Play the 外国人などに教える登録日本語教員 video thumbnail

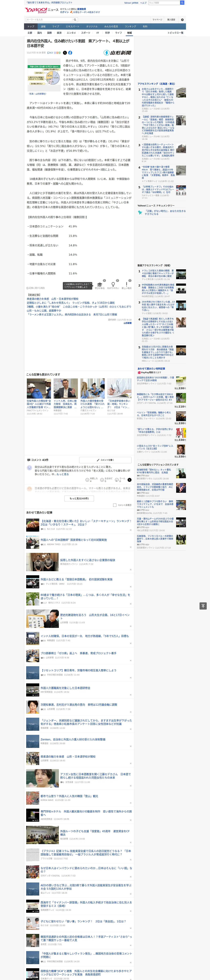point(33,582)
